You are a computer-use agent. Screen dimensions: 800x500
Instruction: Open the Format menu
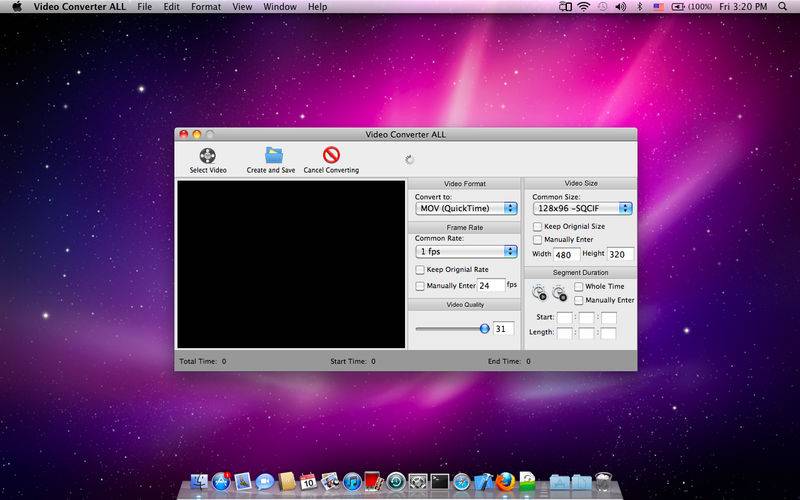coord(206,7)
